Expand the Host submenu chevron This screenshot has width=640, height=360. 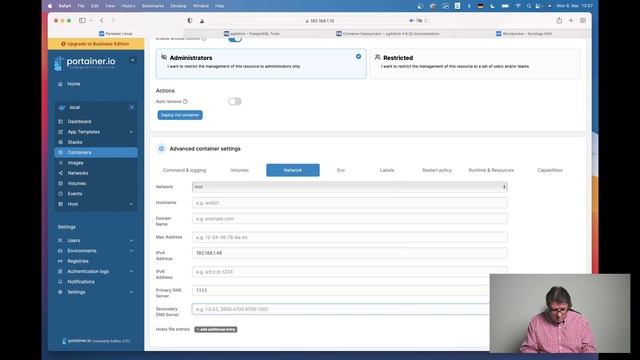(x=131, y=204)
